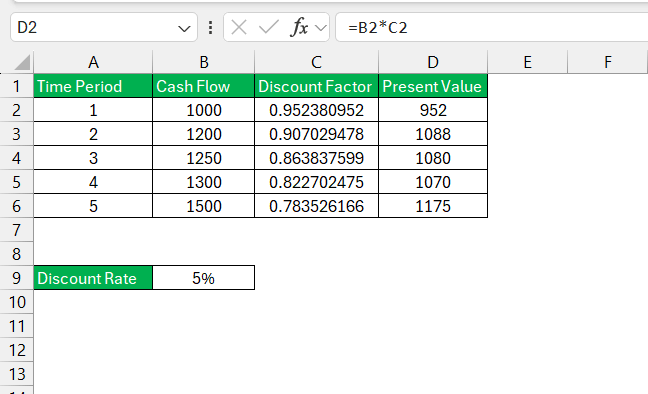
Task: Select row 12 header
Action: (x=17, y=350)
